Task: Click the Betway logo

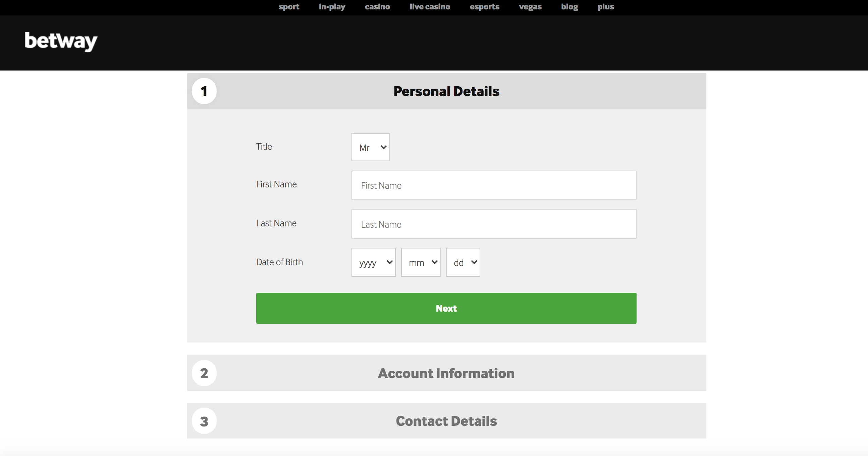Action: click(x=61, y=42)
